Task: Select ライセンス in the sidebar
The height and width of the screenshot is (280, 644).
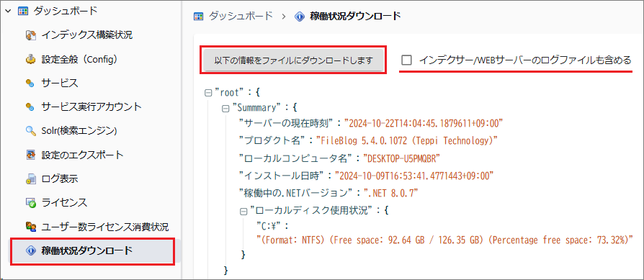Action: point(64,203)
